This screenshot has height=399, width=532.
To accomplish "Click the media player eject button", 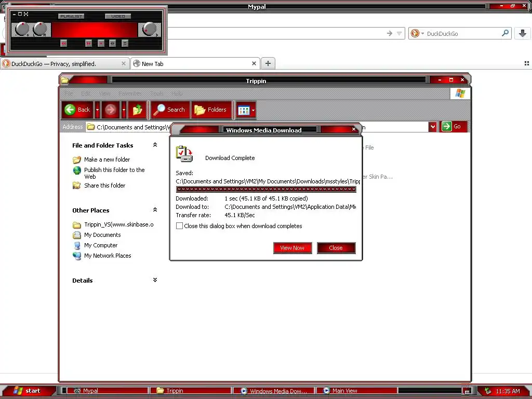I will point(125,43).
